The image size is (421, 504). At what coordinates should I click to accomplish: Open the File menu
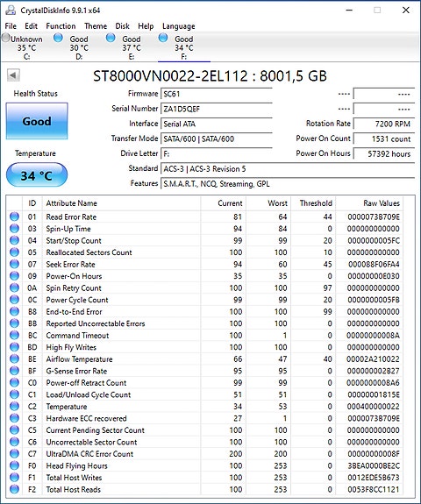click(x=11, y=26)
